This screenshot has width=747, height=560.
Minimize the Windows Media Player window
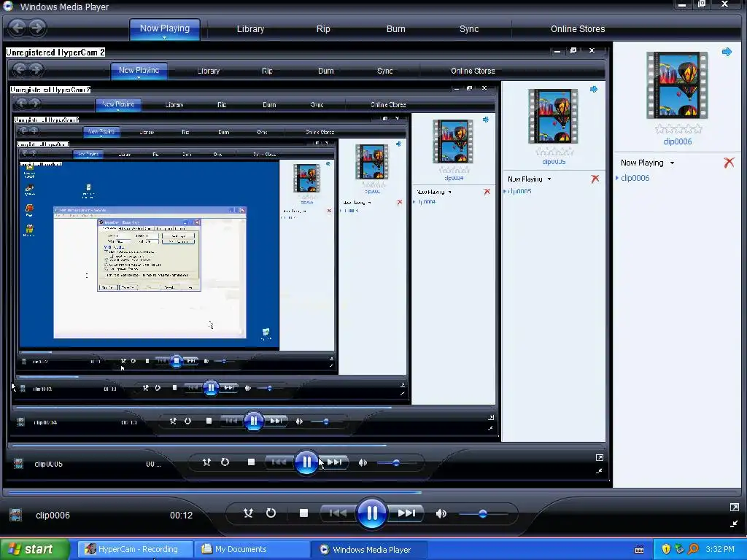(682, 5)
